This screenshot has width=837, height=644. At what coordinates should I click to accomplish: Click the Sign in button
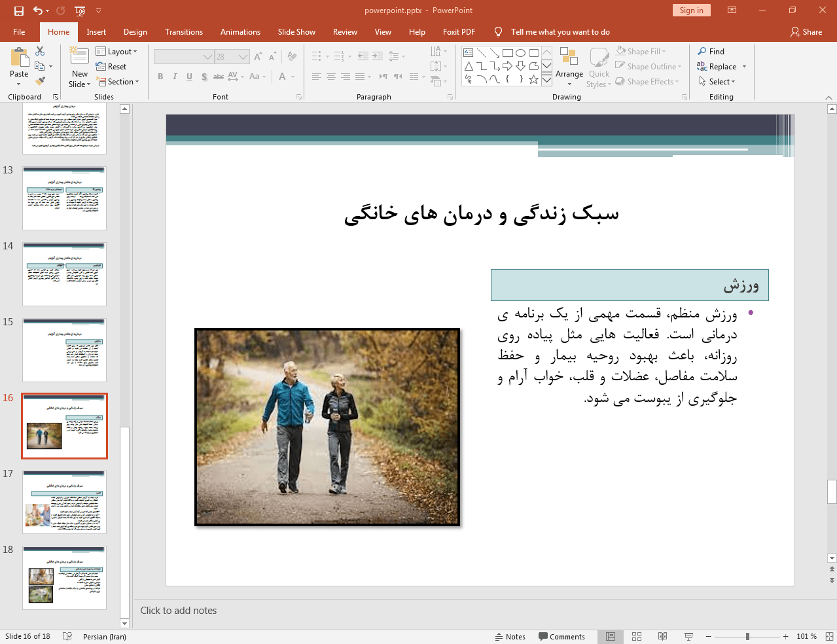[691, 10]
